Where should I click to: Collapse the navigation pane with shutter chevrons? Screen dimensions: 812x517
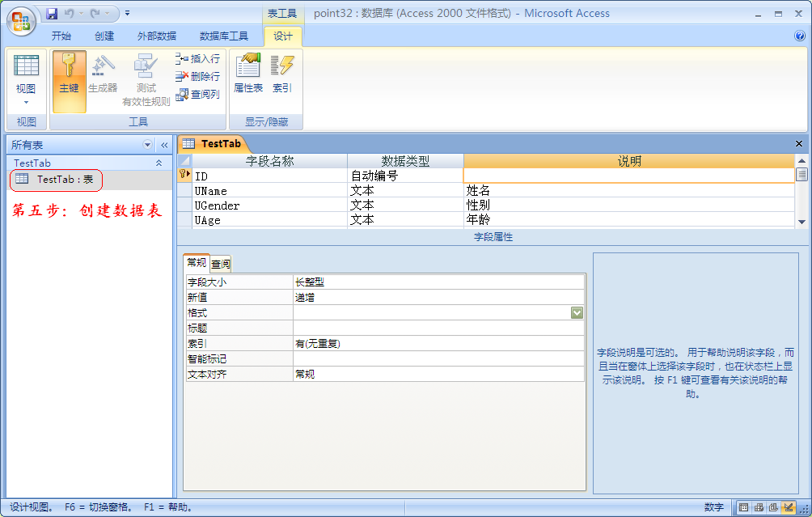pos(164,145)
